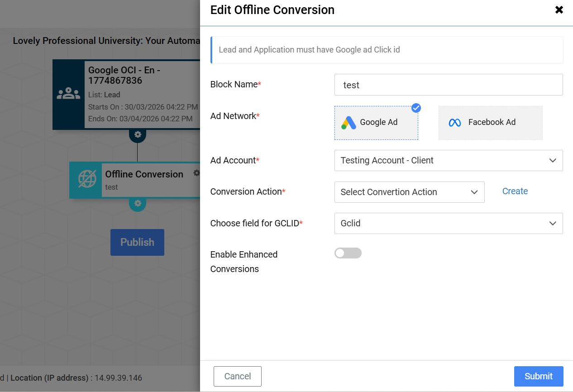Open gear settings below Google OCI block
This screenshot has height=392, width=573.
coord(138,134)
